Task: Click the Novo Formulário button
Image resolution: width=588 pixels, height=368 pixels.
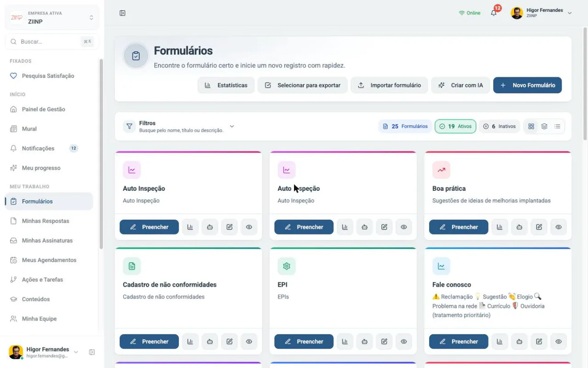Action: (x=527, y=85)
